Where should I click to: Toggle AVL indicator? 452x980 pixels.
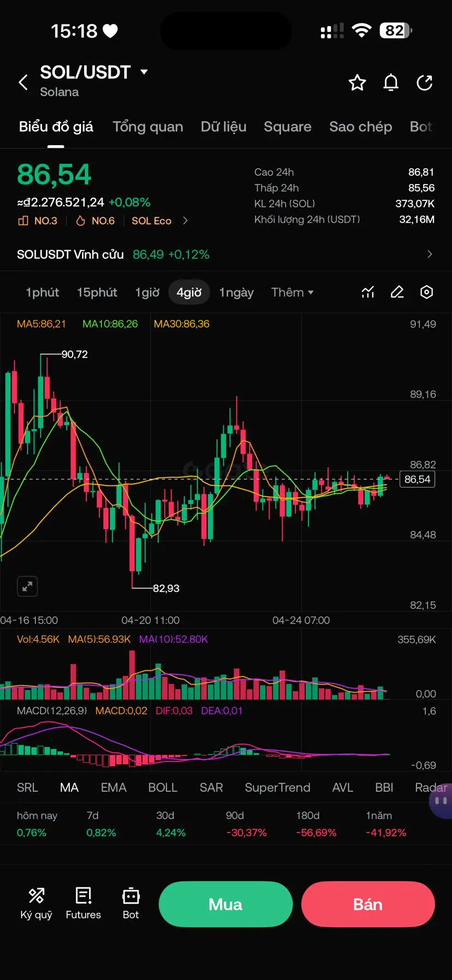click(x=343, y=787)
